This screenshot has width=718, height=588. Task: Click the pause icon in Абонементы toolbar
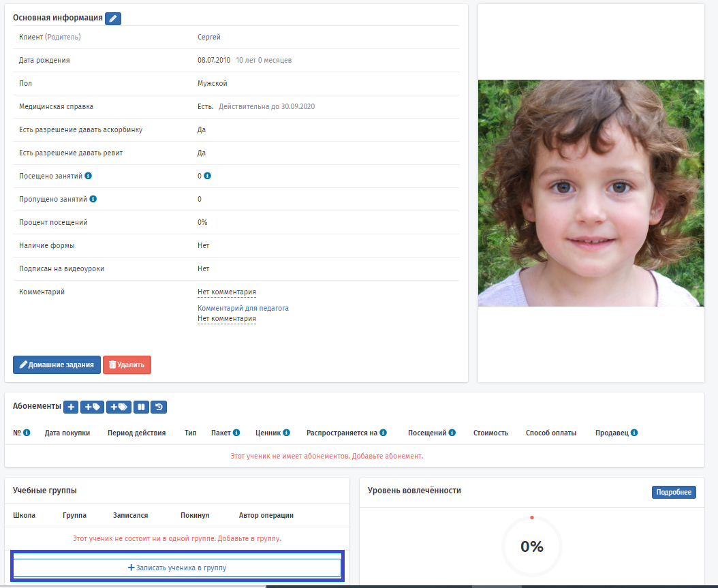141,407
